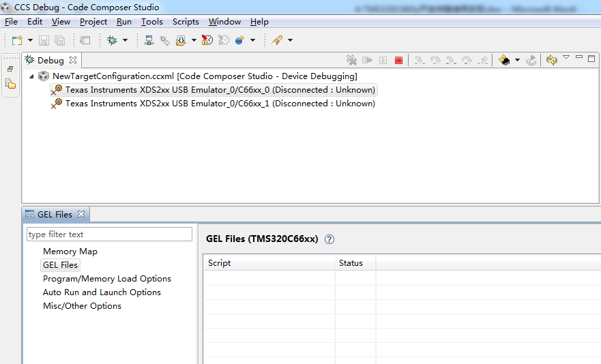Click the type filter text field
Viewport: 601px width, 364px height.
click(x=109, y=234)
